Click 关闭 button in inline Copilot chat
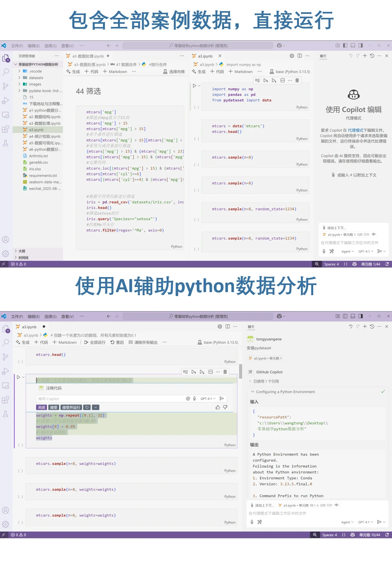This screenshot has width=392, height=570. [x=42, y=407]
